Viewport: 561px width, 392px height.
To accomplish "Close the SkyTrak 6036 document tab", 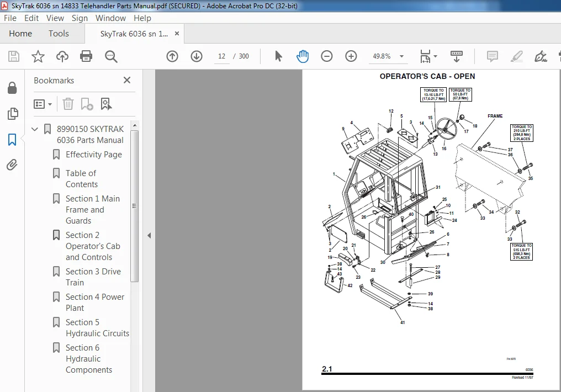I will (x=177, y=34).
